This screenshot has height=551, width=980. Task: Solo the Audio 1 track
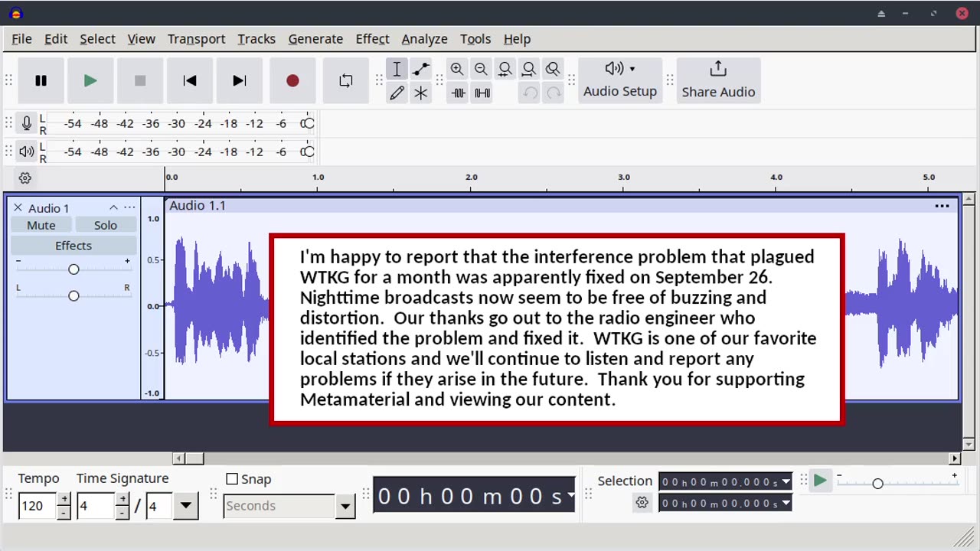click(106, 225)
